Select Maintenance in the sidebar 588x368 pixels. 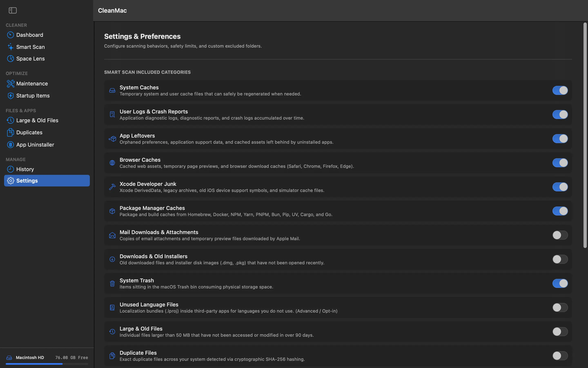[x=47, y=83]
